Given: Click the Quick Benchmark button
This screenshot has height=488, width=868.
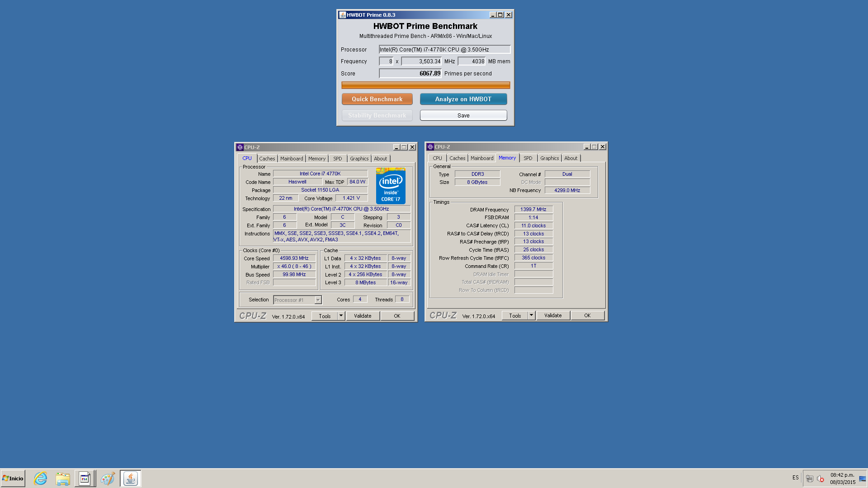Looking at the screenshot, I should pos(377,99).
